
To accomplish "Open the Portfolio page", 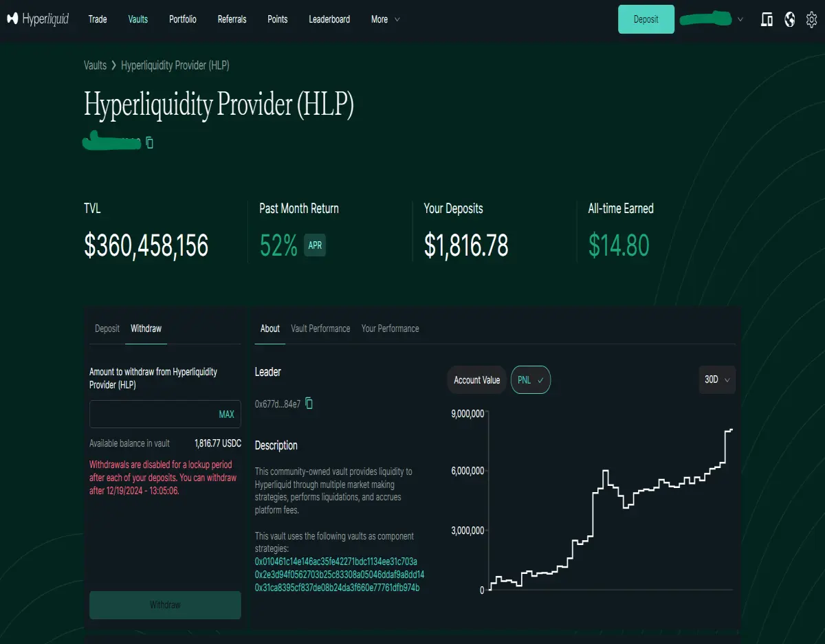I will [x=183, y=19].
